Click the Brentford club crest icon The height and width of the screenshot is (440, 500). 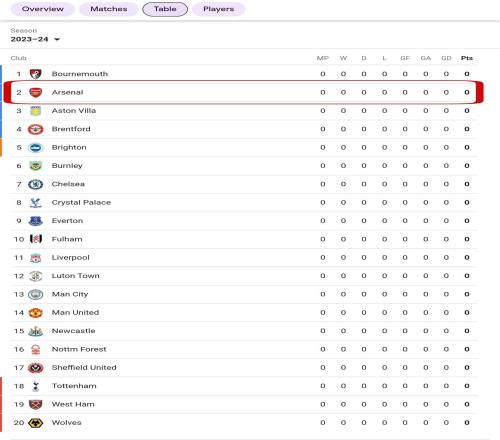click(35, 129)
